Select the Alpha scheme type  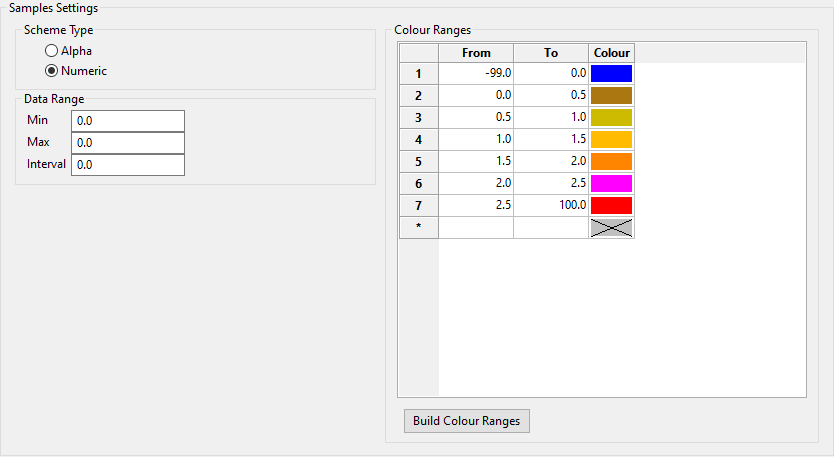pyautogui.click(x=51, y=50)
